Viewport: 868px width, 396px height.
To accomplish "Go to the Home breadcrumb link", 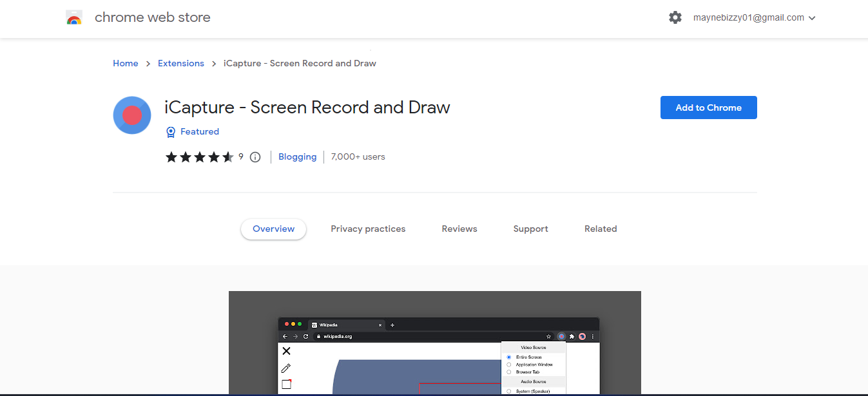I will [x=125, y=63].
